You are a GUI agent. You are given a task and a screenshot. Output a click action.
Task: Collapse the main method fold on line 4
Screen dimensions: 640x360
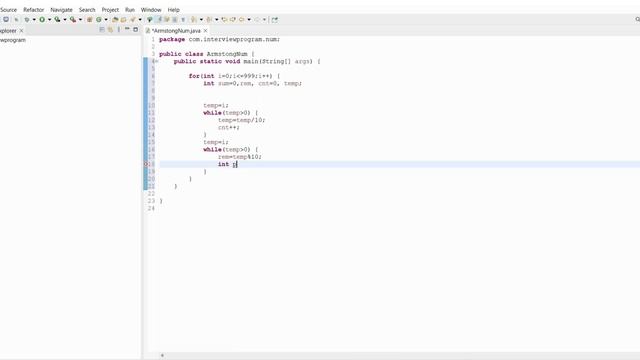(x=157, y=61)
